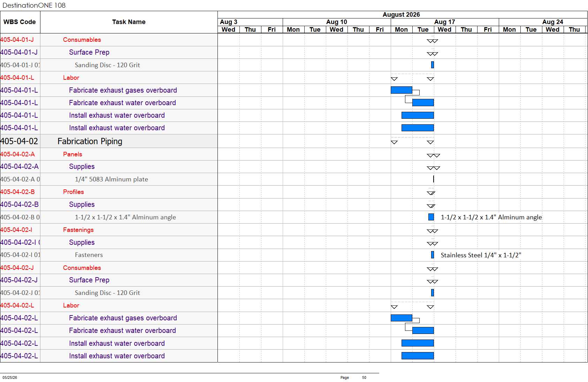Click the Aug 10 week header
588x382 pixels.
[337, 22]
